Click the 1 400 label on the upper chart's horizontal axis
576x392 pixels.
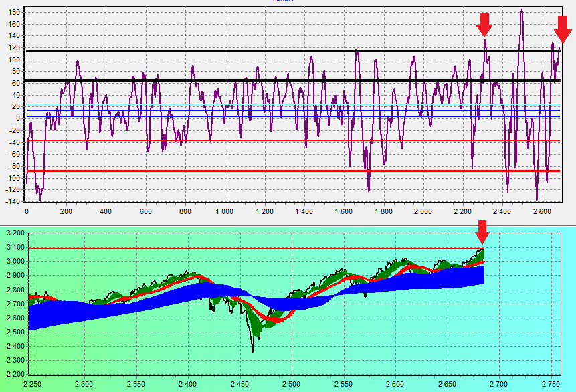(x=304, y=211)
